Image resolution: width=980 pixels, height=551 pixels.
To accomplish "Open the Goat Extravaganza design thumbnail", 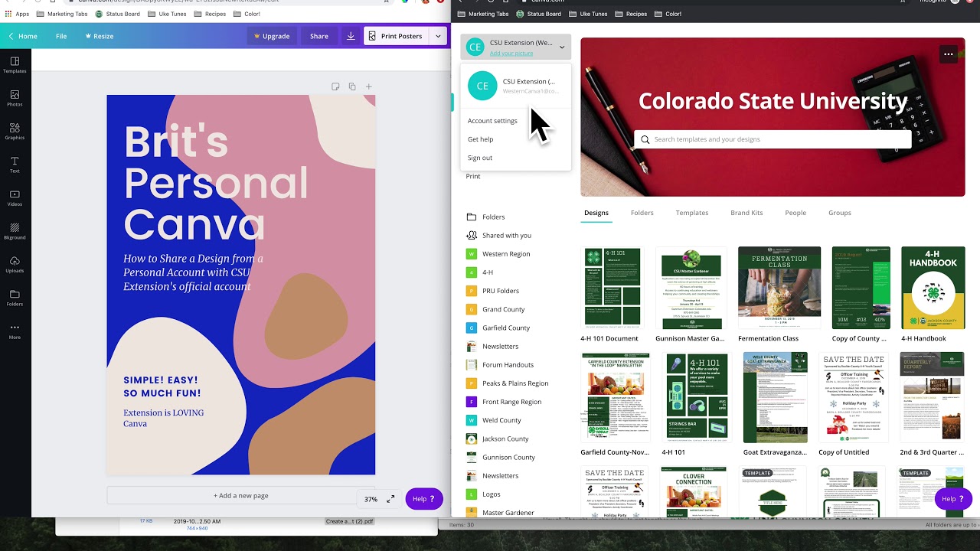I will point(776,396).
